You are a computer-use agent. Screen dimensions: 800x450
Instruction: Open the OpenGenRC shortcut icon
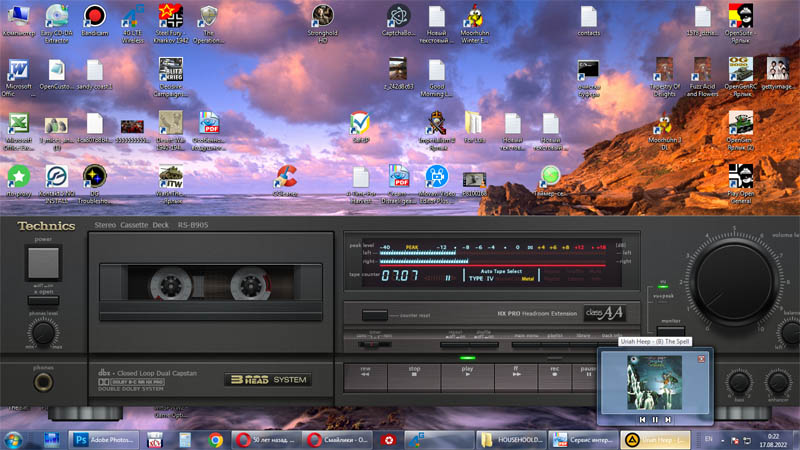[741, 77]
